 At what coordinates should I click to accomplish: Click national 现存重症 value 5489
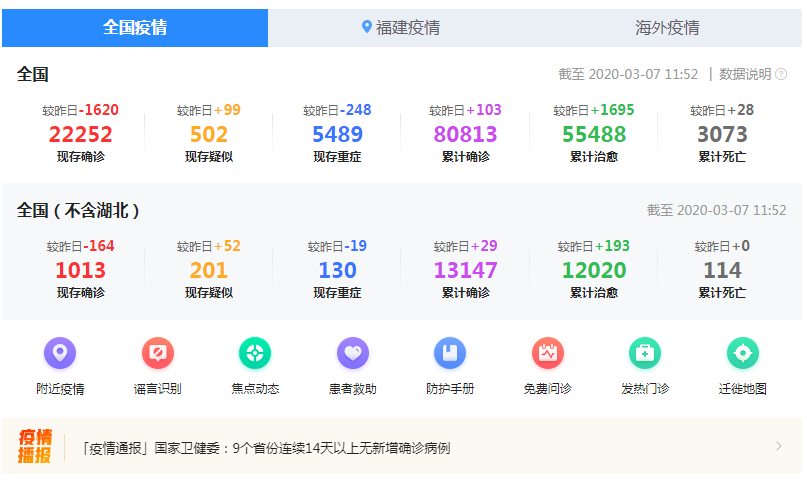pyautogui.click(x=338, y=135)
